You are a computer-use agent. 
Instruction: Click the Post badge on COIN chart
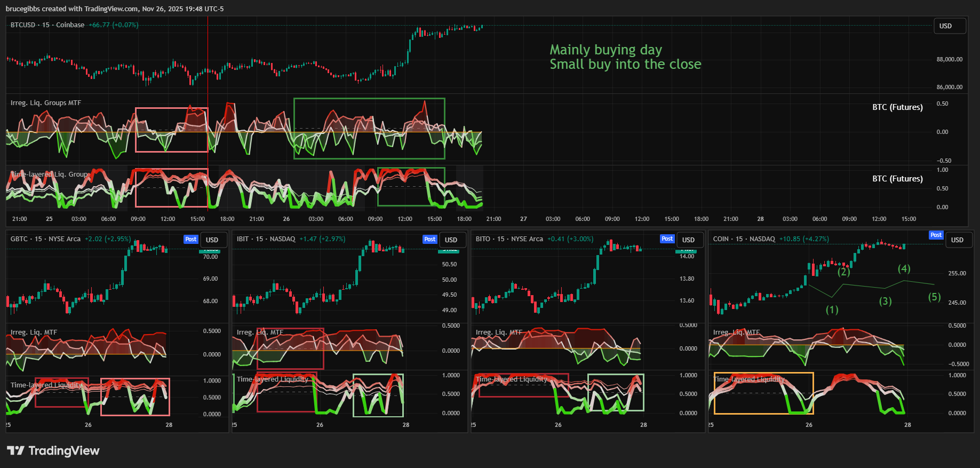click(x=936, y=235)
